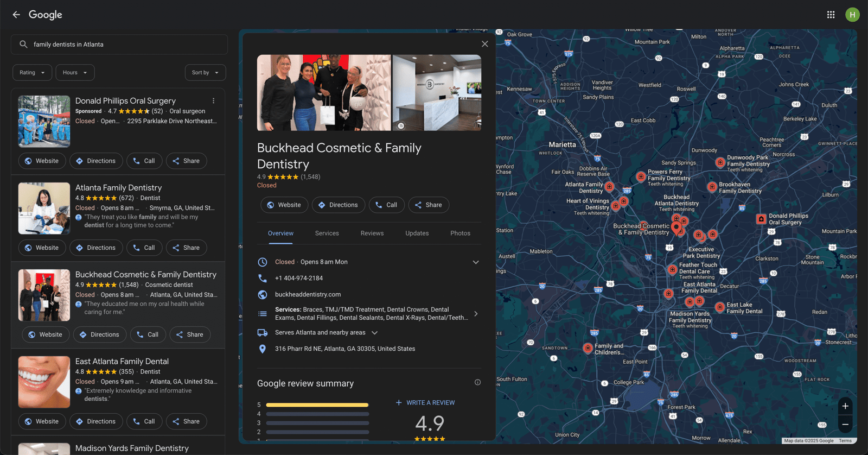Zoom out on the map

click(x=845, y=425)
